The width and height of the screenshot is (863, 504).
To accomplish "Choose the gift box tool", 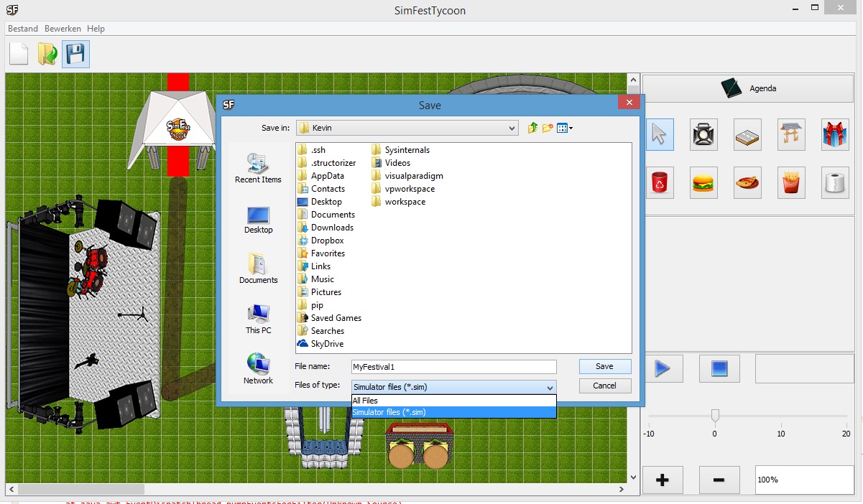I will 835,135.
